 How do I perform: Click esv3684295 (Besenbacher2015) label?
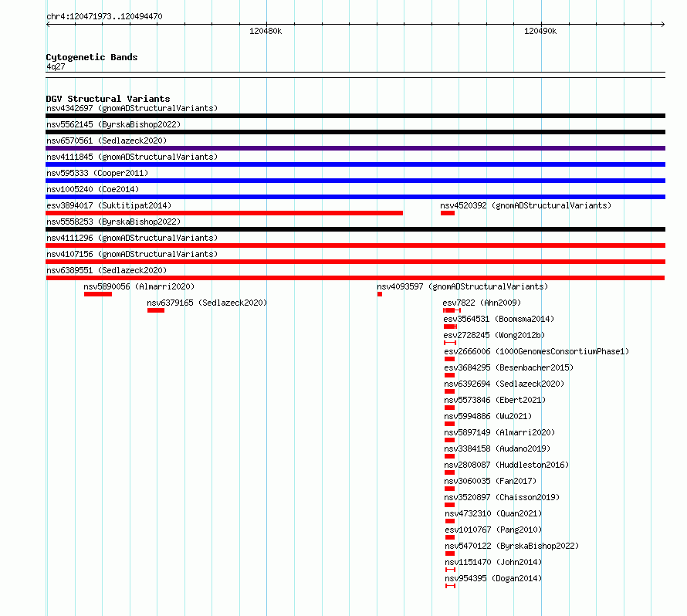pyautogui.click(x=509, y=367)
